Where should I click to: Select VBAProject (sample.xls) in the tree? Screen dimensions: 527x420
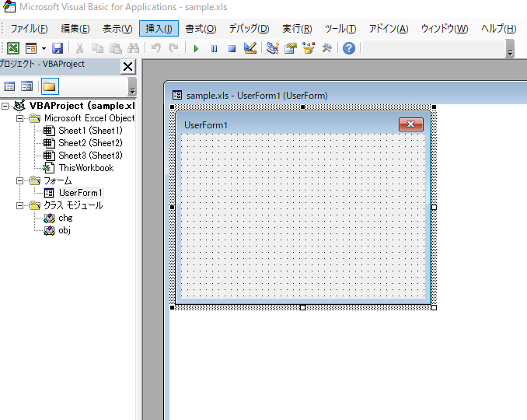tap(82, 106)
